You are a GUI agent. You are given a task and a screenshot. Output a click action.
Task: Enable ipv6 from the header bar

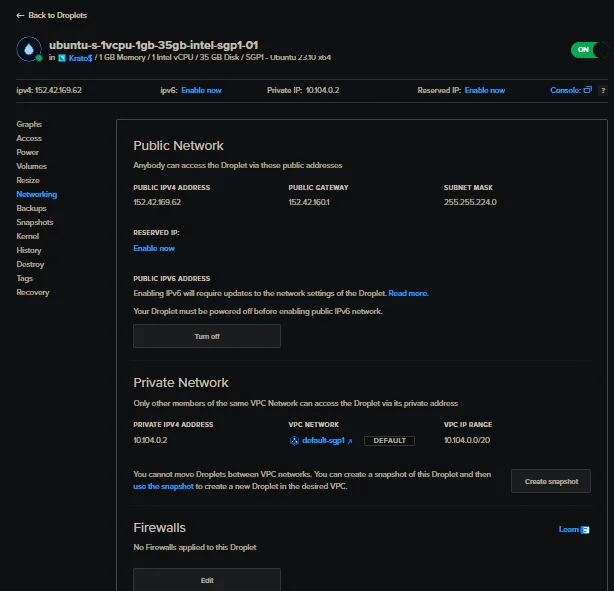pos(201,90)
